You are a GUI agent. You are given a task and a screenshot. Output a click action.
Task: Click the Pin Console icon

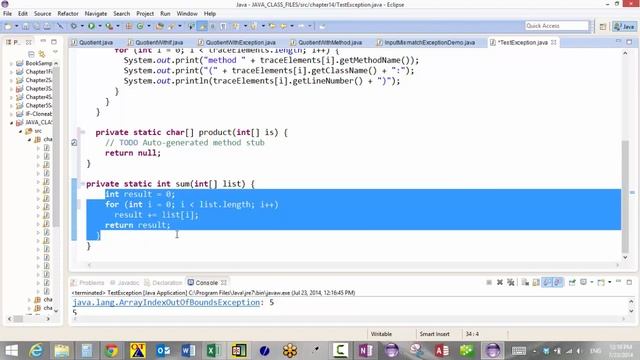[572, 282]
